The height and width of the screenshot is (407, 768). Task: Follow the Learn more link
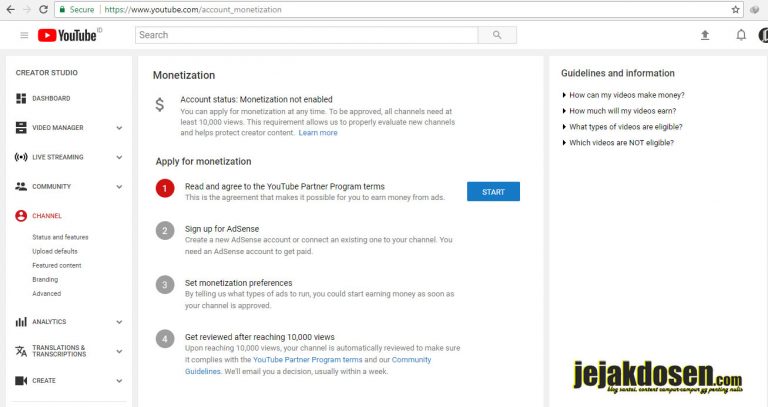(x=318, y=133)
